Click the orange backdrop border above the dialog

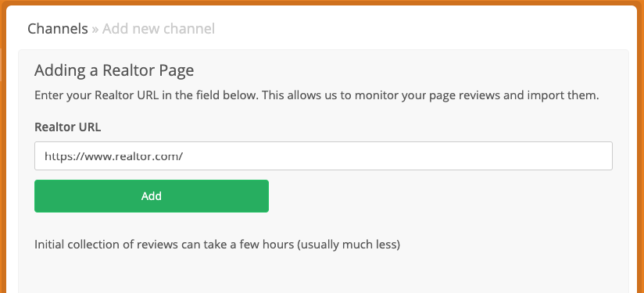click(x=322, y=2)
